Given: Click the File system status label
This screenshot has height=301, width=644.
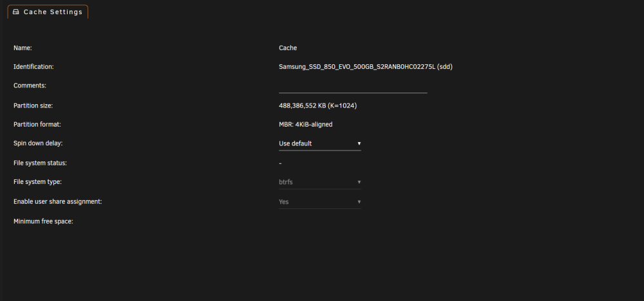Looking at the screenshot, I should (40, 163).
